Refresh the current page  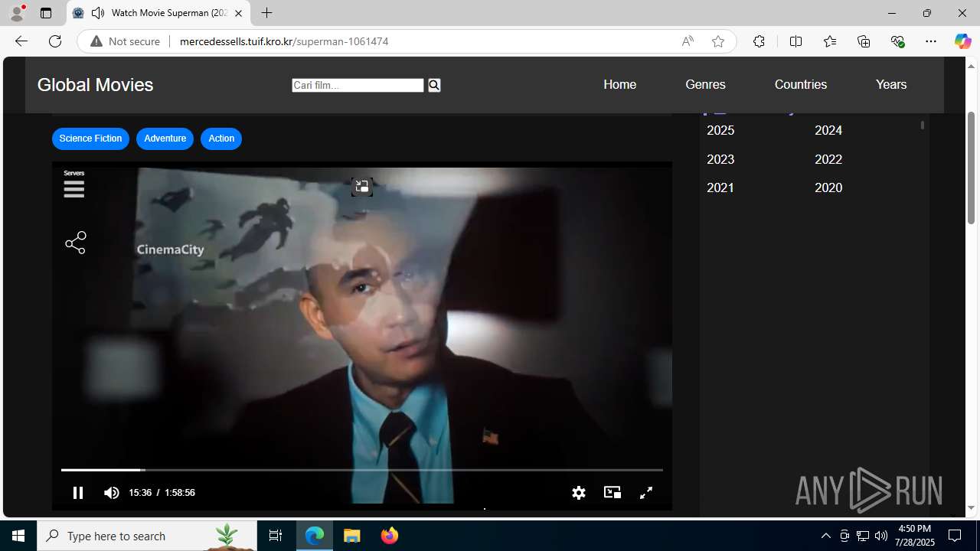[x=55, y=41]
